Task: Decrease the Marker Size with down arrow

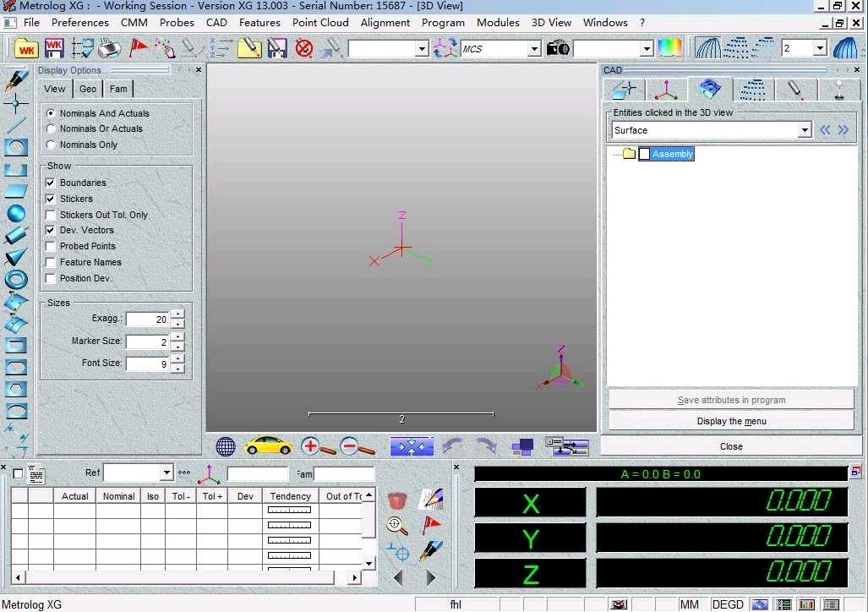Action: coord(177,347)
